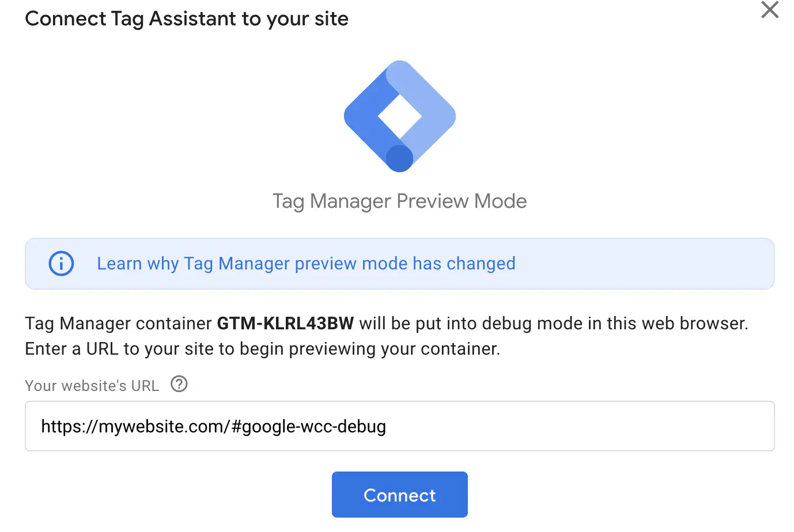This screenshot has width=794, height=532.
Task: Click the white diamond center of the logo
Action: tap(400, 116)
